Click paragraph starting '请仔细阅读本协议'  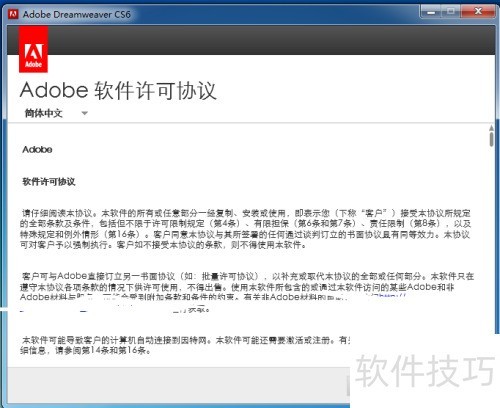pos(246,229)
